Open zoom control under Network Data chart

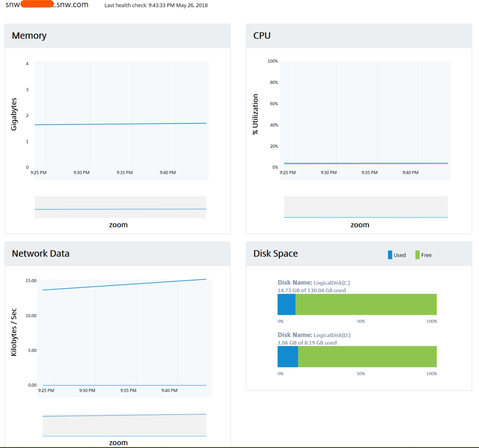[119, 442]
